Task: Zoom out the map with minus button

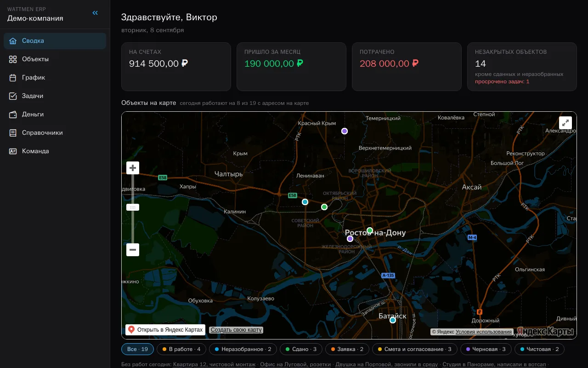Action: [133, 250]
